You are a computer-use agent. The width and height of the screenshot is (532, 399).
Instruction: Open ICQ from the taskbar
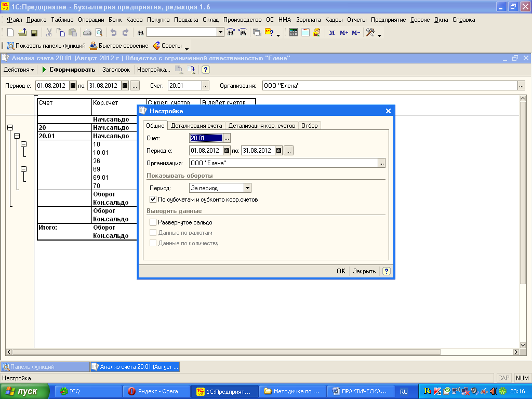click(x=87, y=391)
